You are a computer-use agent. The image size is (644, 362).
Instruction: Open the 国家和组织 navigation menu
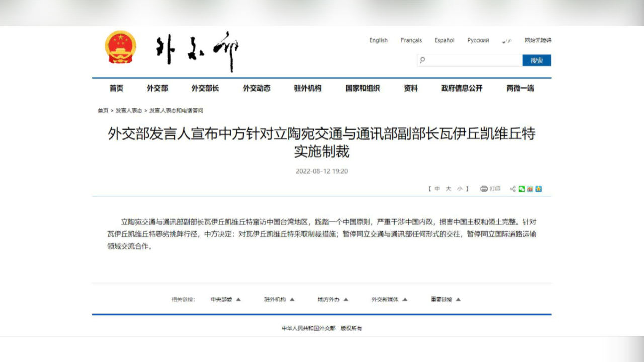(x=362, y=88)
